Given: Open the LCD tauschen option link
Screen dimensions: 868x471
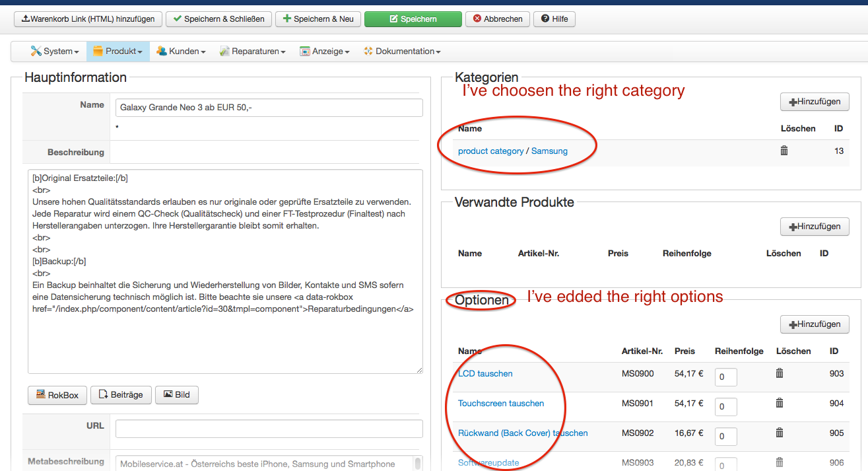Looking at the screenshot, I should 485,374.
